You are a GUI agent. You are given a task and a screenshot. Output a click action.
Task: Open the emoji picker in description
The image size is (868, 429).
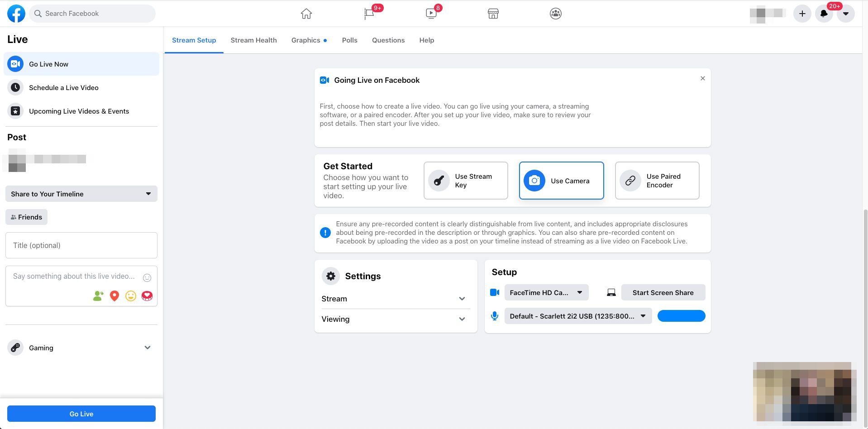click(x=147, y=278)
